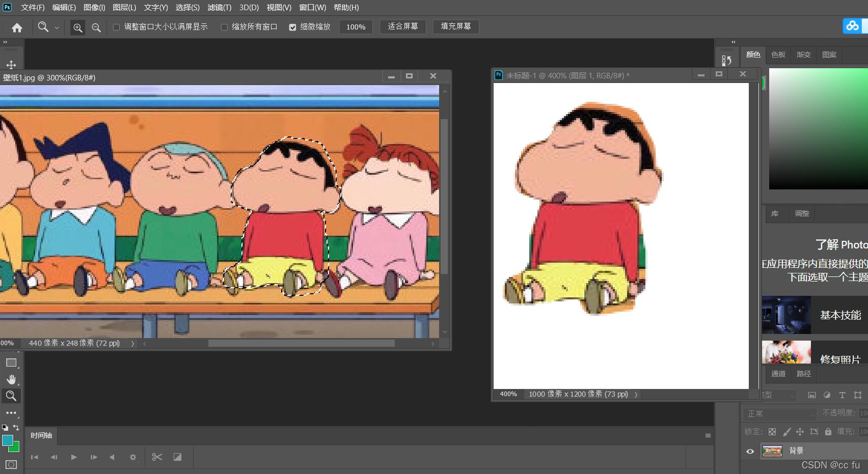Lock all layer attributes
This screenshot has height=474, width=868.
tap(828, 432)
